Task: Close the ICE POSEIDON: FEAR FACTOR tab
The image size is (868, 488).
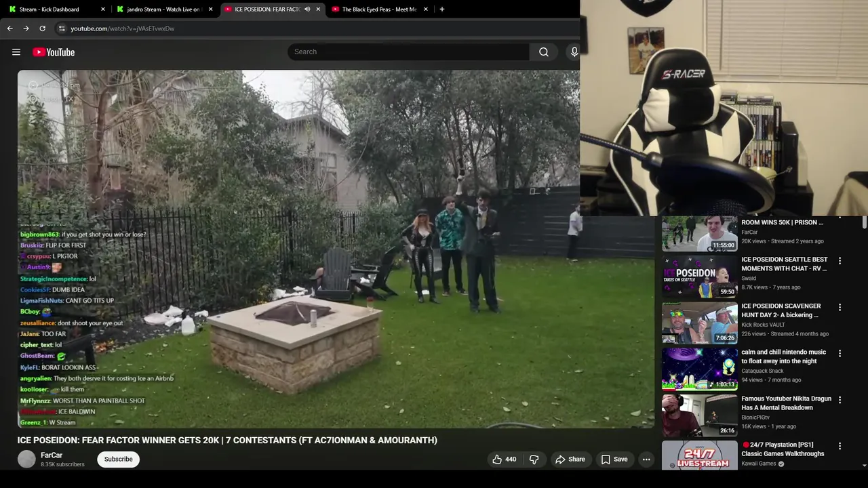Action: 318,9
